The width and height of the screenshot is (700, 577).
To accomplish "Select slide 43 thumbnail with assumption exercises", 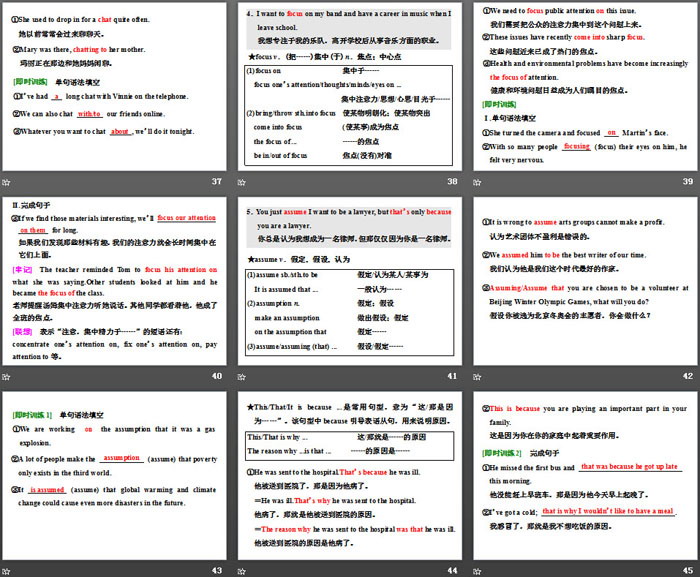I will (114, 476).
